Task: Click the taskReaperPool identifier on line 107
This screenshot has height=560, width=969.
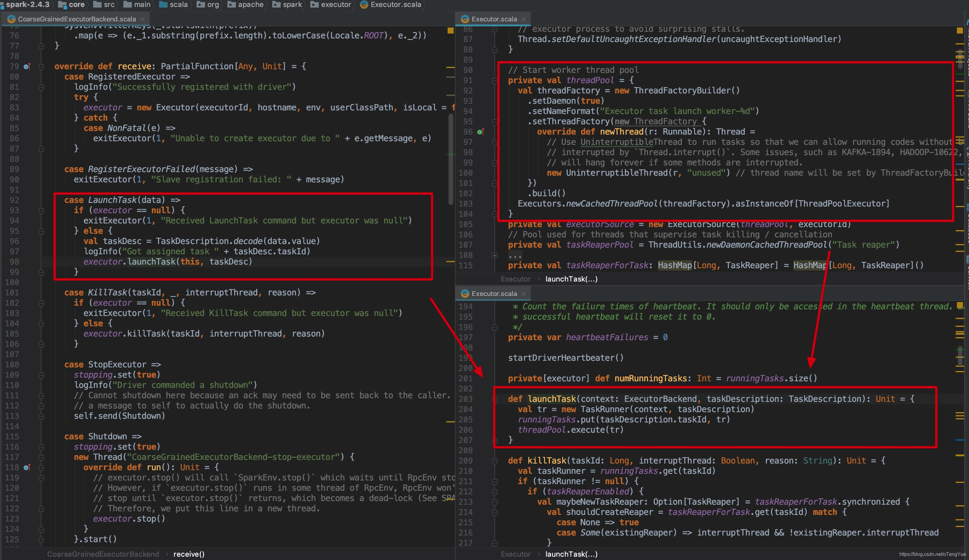Action: 599,245
